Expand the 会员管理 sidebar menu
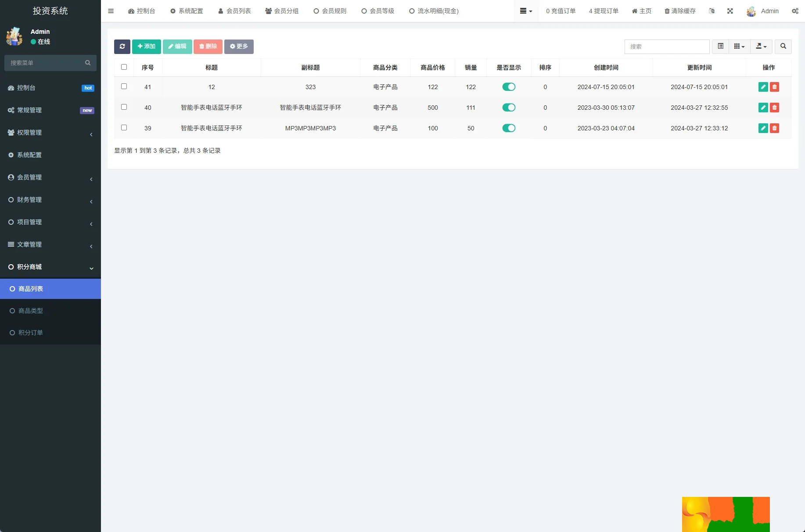The width and height of the screenshot is (805, 532). [50, 177]
